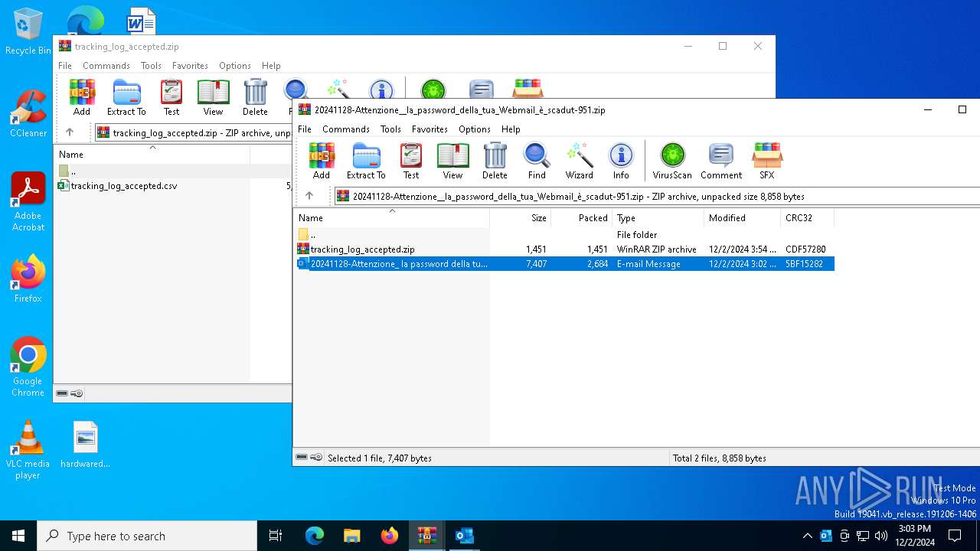Click Test icon in front WinRAR window
This screenshot has height=551, width=980.
[x=411, y=161]
